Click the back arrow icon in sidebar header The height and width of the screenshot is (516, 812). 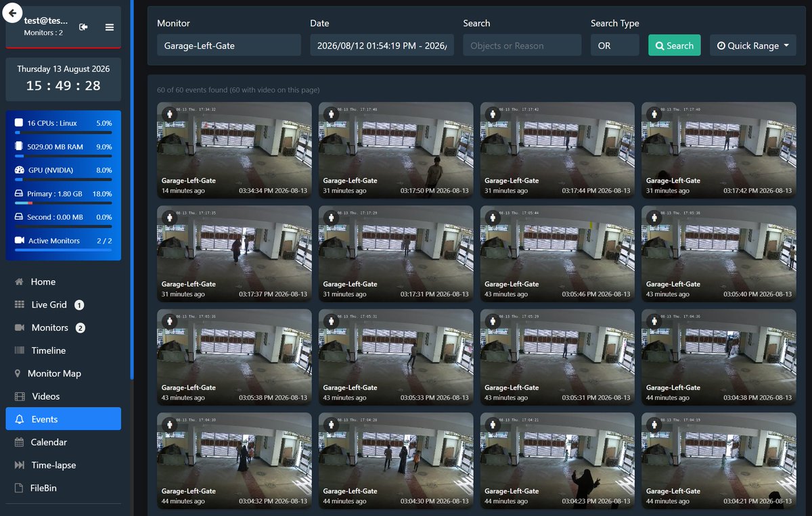12,12
